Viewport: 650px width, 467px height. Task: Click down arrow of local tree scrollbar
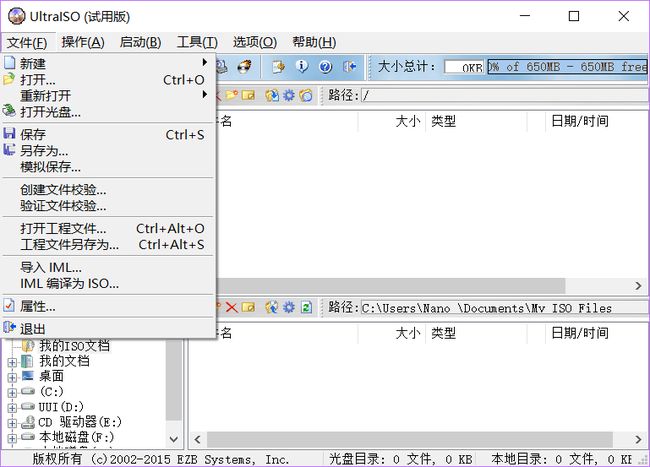click(x=174, y=439)
